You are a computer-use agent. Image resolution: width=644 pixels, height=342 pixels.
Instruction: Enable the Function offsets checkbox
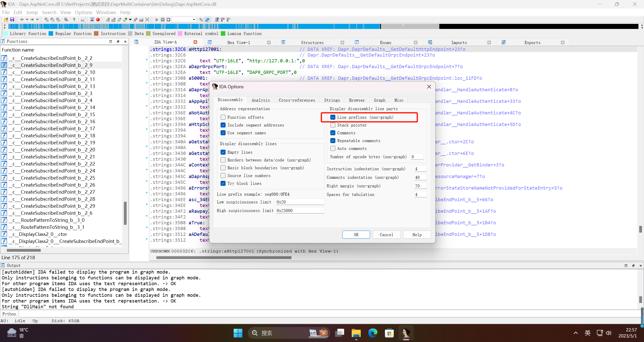(x=223, y=117)
